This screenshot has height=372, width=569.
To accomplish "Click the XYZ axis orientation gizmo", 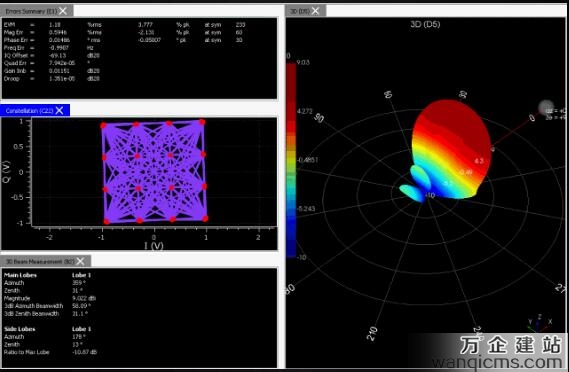I will [x=540, y=323].
